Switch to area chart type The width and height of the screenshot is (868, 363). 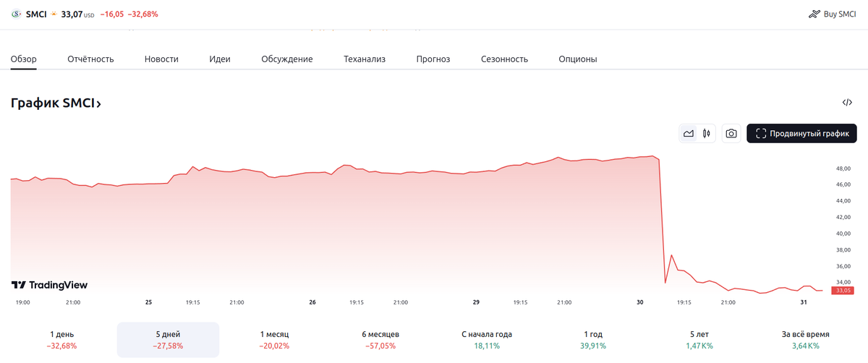689,133
